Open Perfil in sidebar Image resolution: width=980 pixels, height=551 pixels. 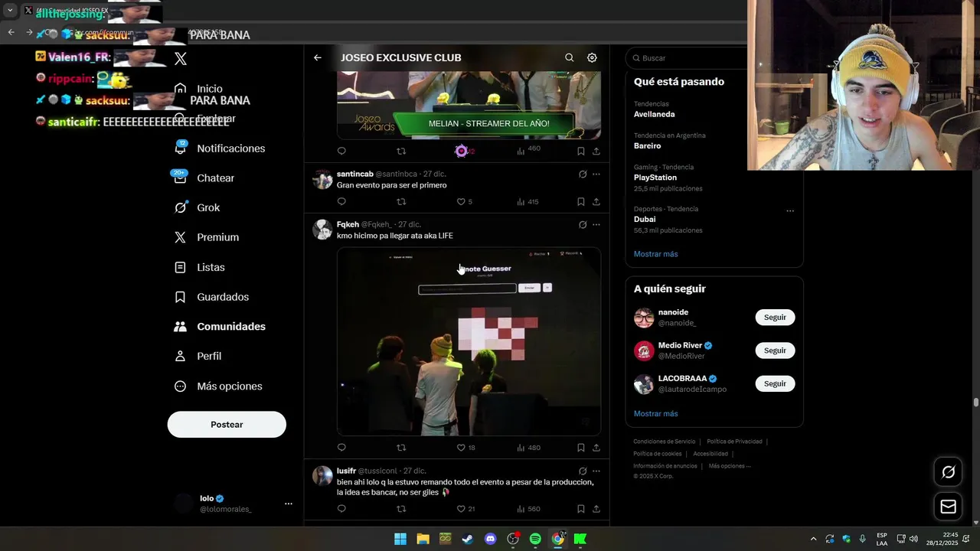click(x=198, y=357)
